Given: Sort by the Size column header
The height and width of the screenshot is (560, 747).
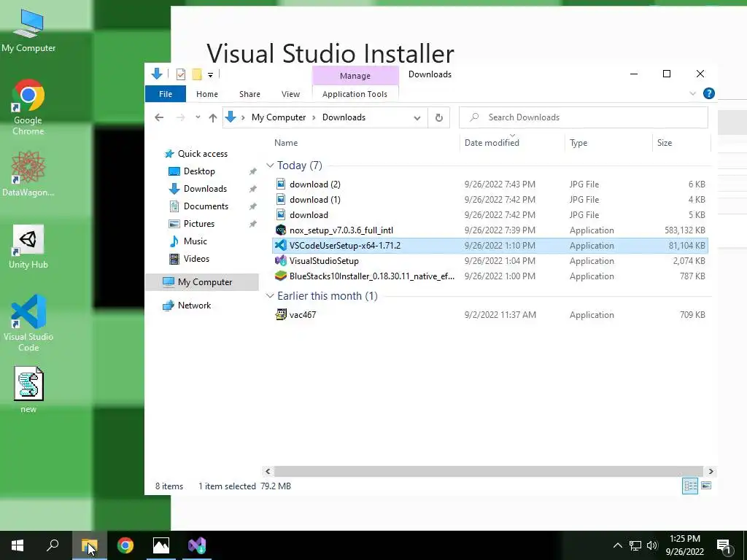Looking at the screenshot, I should click(x=665, y=143).
